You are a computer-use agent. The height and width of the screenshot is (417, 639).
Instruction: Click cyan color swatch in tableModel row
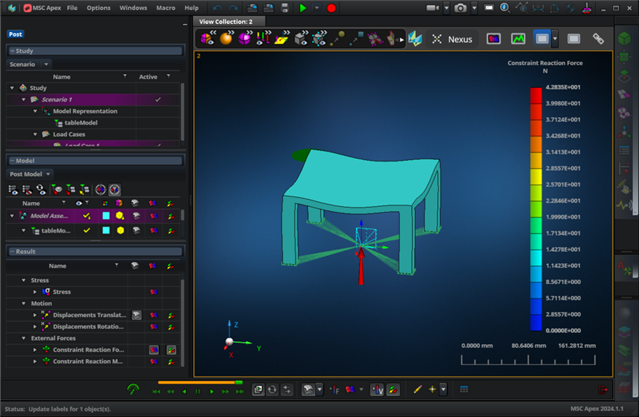coord(106,230)
